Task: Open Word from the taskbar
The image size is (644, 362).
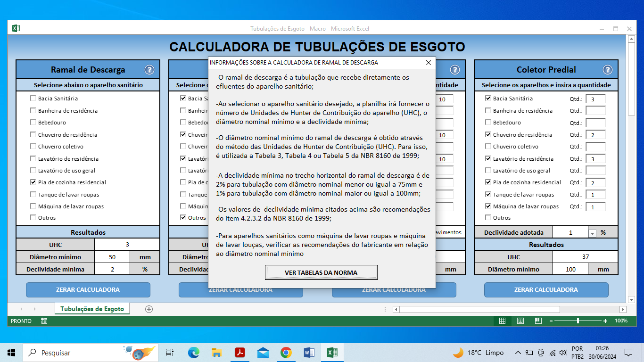Action: (309, 353)
